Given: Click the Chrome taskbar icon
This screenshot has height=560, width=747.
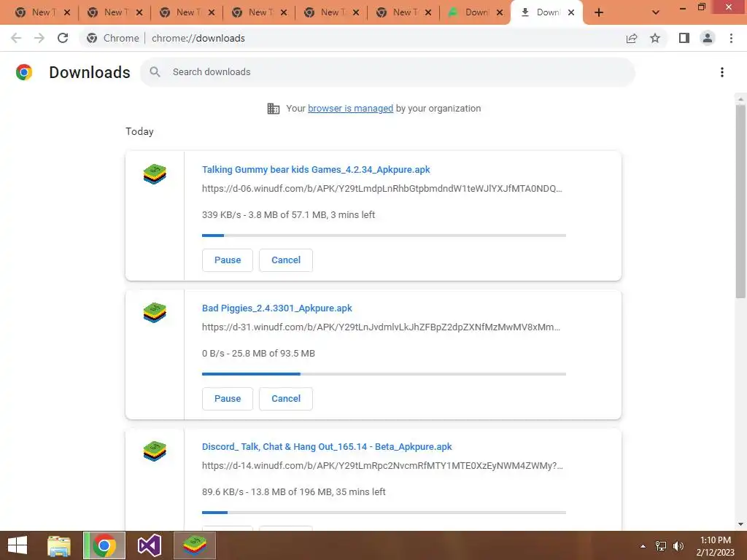Looking at the screenshot, I should pyautogui.click(x=104, y=545).
